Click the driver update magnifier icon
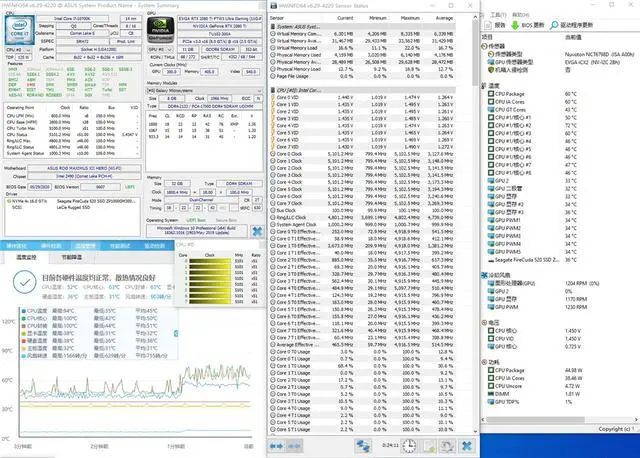 click(x=553, y=25)
